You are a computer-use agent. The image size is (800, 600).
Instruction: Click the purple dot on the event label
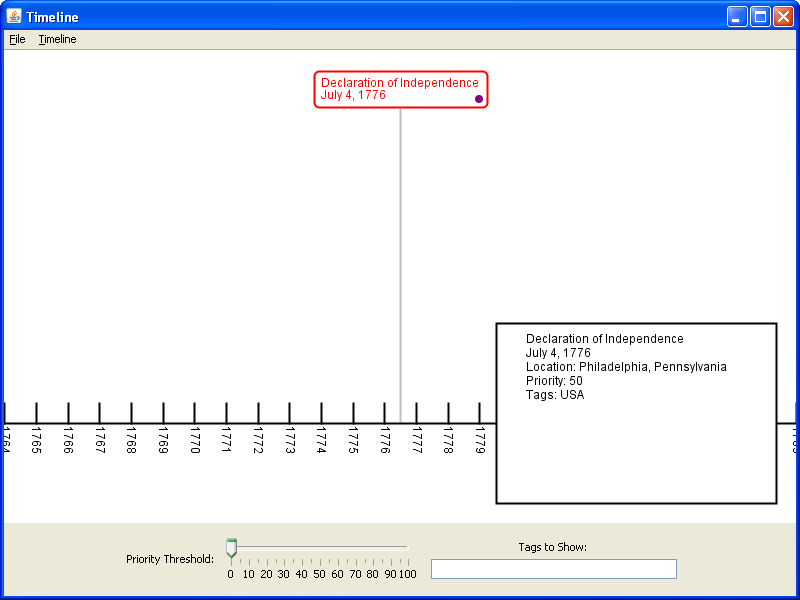[479, 99]
